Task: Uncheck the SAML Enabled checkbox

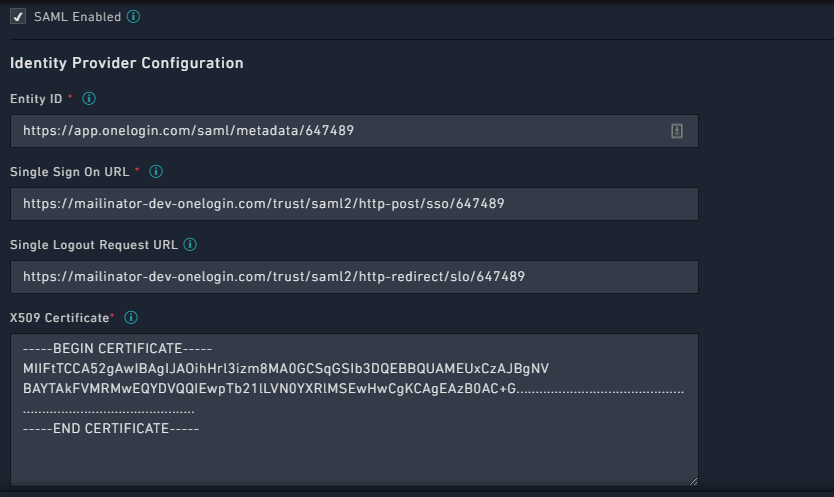Action: click(x=18, y=17)
